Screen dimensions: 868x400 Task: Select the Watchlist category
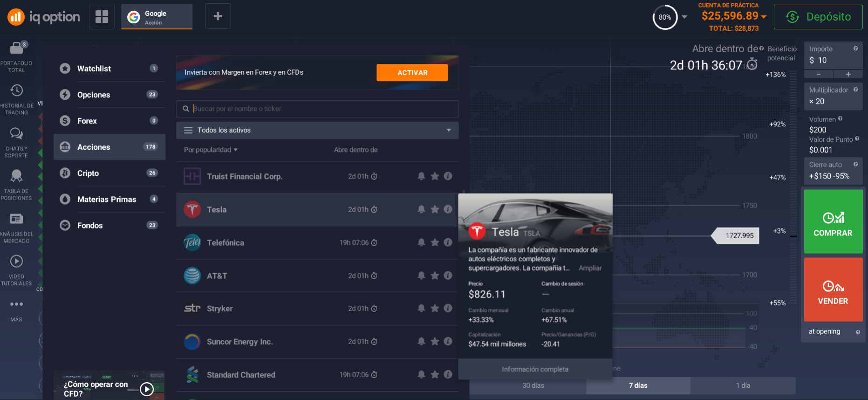pyautogui.click(x=109, y=69)
